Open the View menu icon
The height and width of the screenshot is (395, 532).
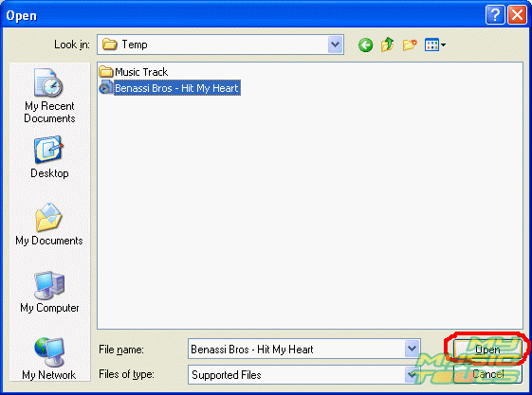pos(435,45)
